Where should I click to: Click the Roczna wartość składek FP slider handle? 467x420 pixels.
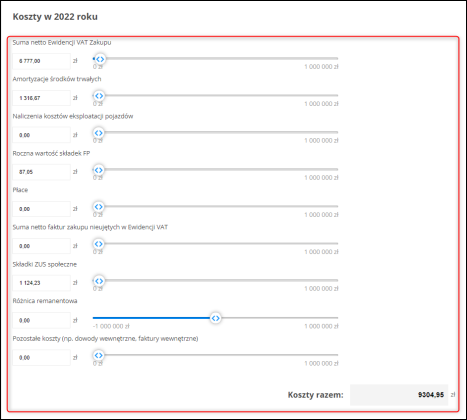click(99, 170)
